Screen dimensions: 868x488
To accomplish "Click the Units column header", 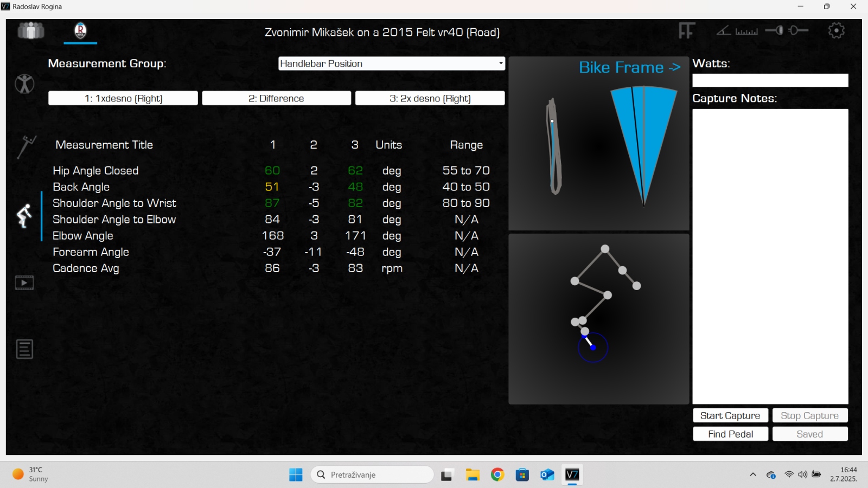I will pos(389,145).
